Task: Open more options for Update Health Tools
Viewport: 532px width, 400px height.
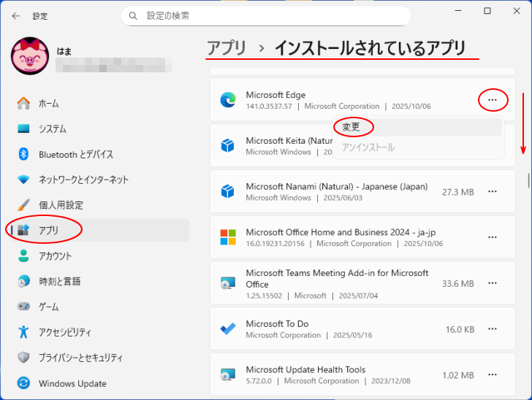Action: [x=493, y=374]
